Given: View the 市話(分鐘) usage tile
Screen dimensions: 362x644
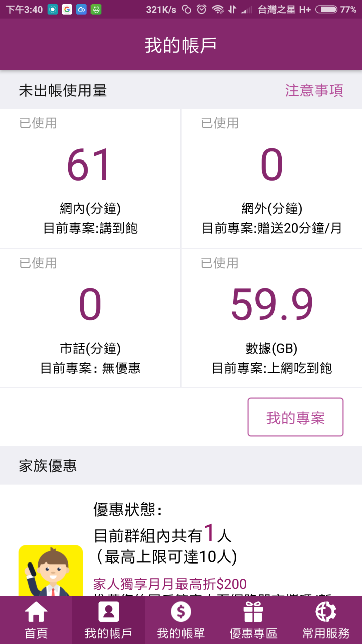Looking at the screenshot, I should coord(90,318).
